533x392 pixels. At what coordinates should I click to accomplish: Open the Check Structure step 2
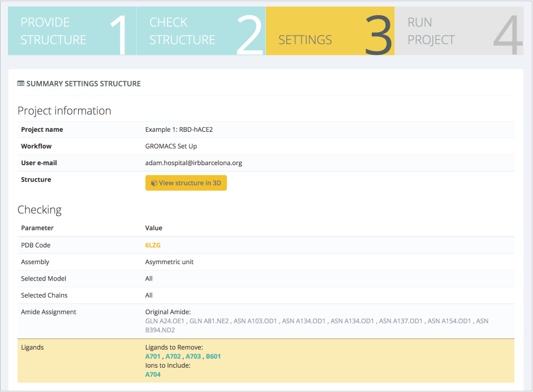[201, 31]
